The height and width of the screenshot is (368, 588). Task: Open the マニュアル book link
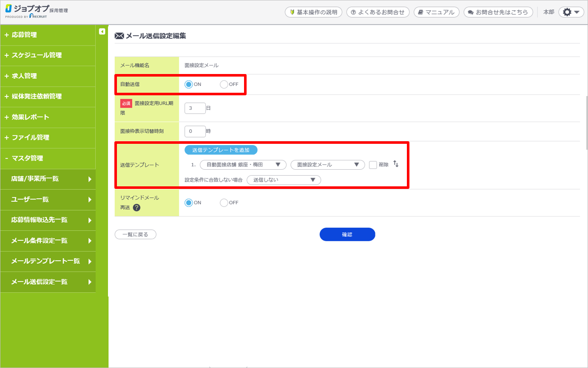(436, 12)
